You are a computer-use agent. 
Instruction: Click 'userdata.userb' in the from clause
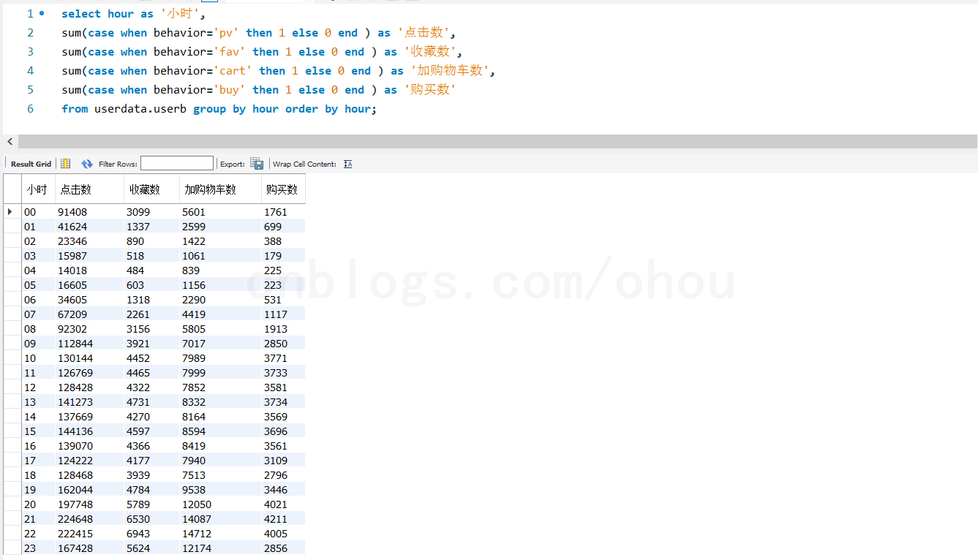(x=140, y=108)
